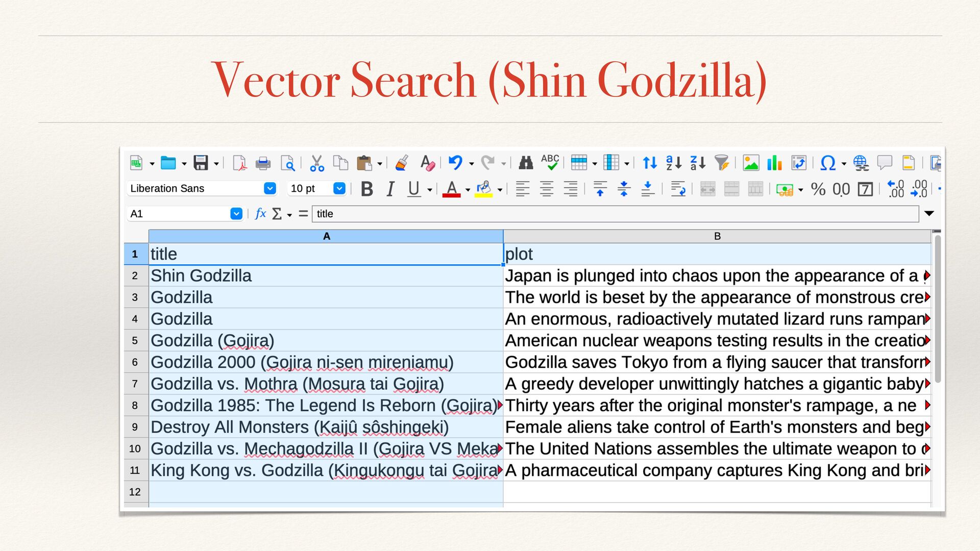Open the 10 pt font size dropdown
Image resolution: width=980 pixels, height=551 pixels.
pyautogui.click(x=339, y=189)
